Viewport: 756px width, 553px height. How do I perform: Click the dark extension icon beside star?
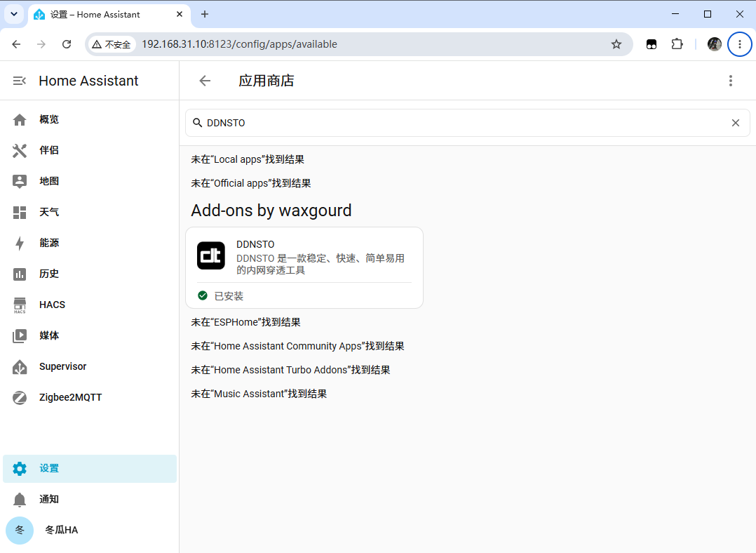[652, 44]
